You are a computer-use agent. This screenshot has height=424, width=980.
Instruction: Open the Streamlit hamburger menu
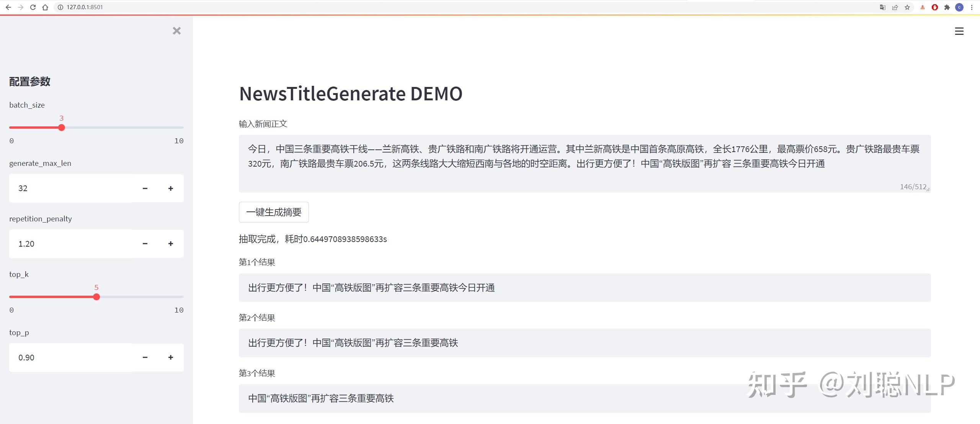coord(959,31)
